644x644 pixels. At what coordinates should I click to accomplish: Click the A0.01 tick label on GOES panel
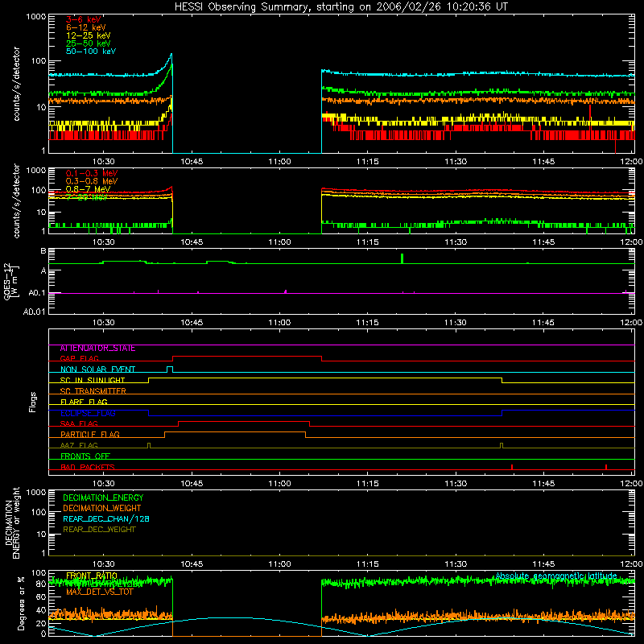tap(35, 312)
